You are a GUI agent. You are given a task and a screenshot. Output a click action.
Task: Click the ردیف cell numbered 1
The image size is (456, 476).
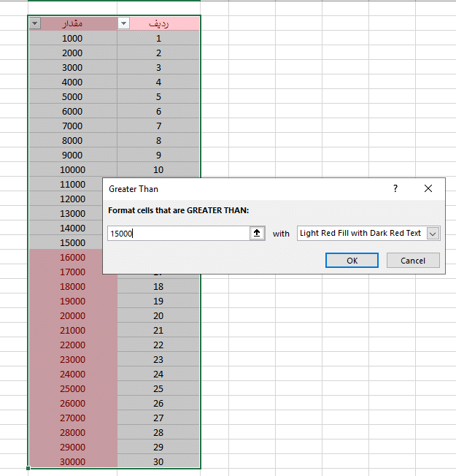point(158,38)
